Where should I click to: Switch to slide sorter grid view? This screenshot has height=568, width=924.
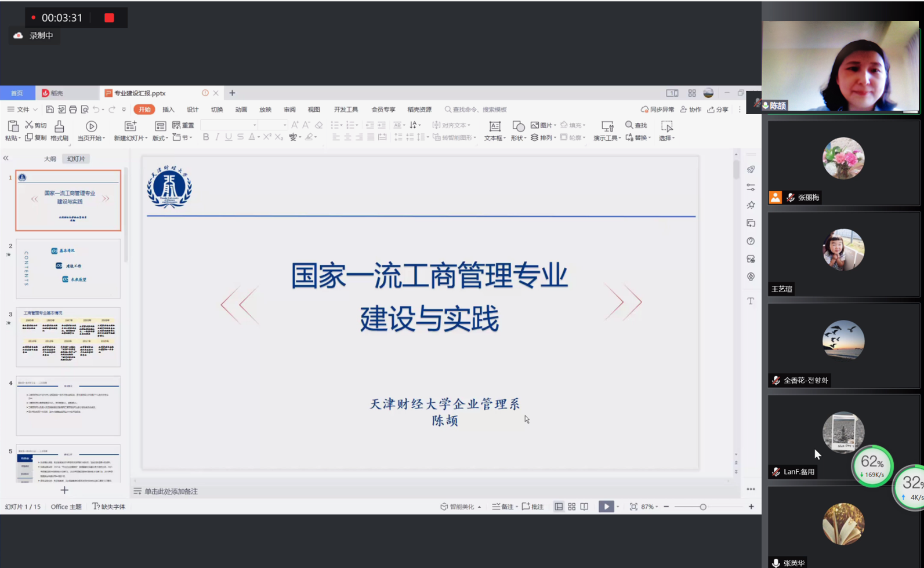pyautogui.click(x=572, y=507)
